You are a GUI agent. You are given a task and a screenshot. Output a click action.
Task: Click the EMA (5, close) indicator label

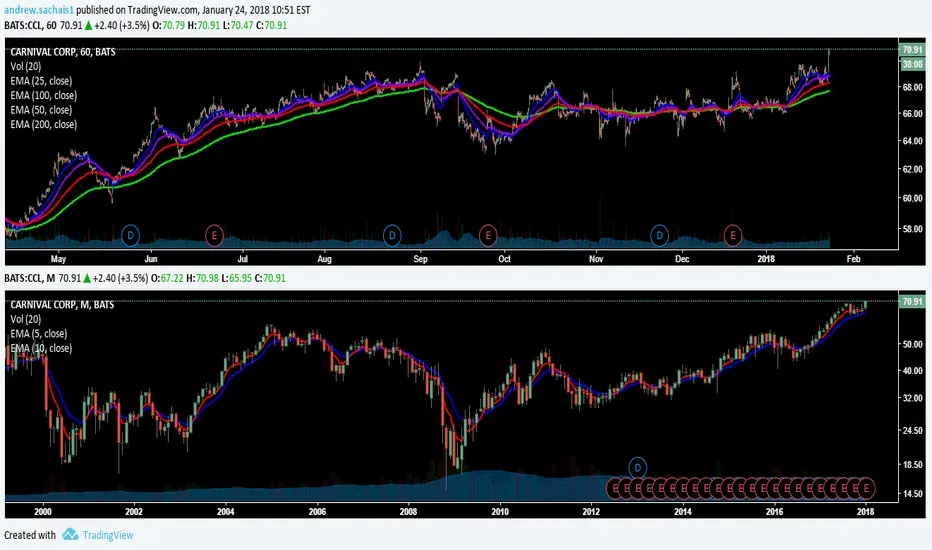point(39,334)
